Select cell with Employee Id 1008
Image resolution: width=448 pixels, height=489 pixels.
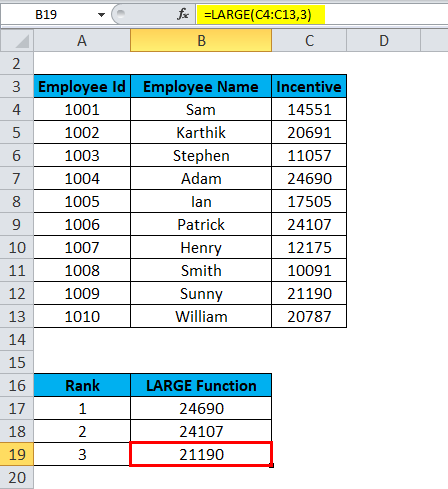(82, 270)
